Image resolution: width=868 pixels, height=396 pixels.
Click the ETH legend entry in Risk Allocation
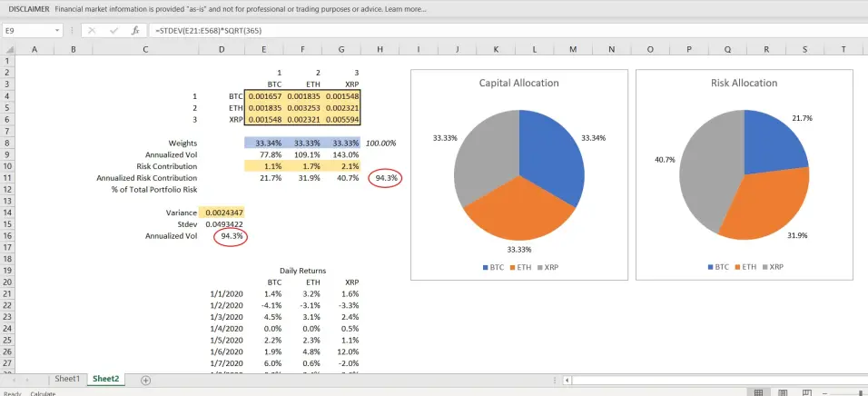point(744,267)
